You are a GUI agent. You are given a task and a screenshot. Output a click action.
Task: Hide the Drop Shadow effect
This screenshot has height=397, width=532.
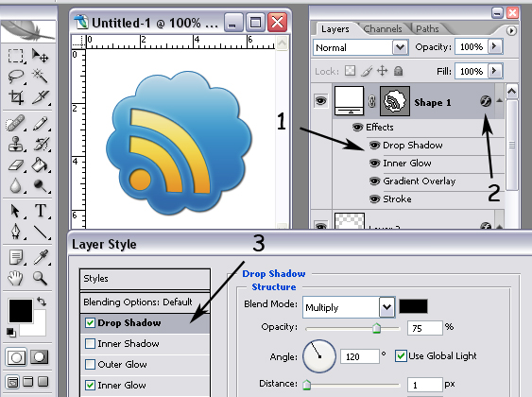tap(374, 146)
